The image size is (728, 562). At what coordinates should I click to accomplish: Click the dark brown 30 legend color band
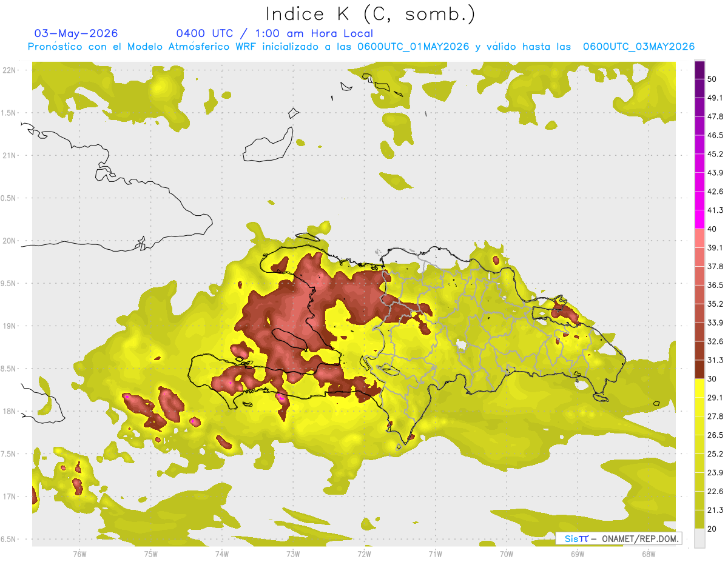pyautogui.click(x=699, y=369)
